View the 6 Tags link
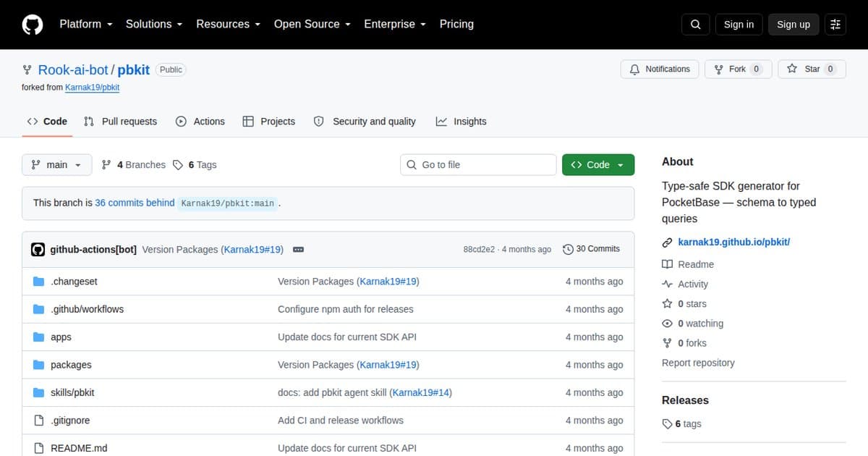 pyautogui.click(x=195, y=165)
